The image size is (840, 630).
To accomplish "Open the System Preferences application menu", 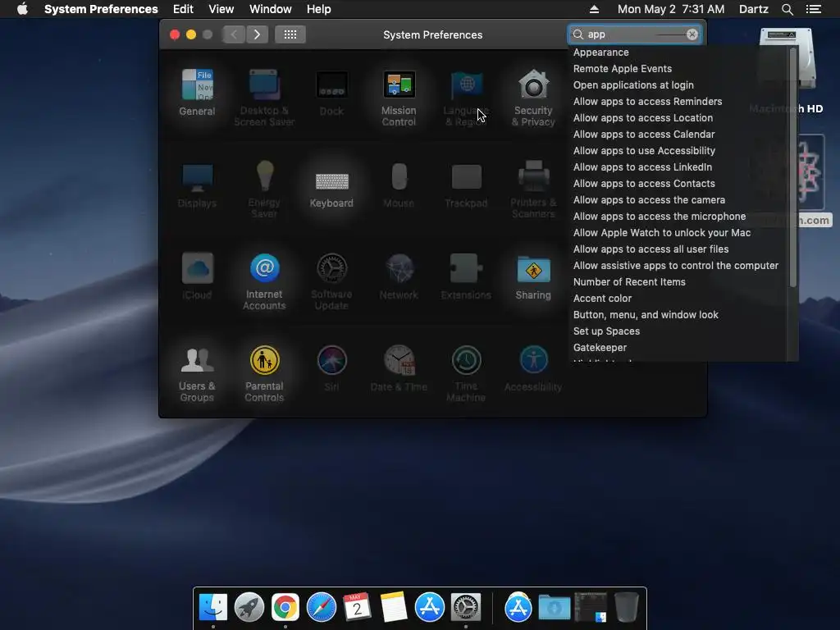I will point(101,9).
